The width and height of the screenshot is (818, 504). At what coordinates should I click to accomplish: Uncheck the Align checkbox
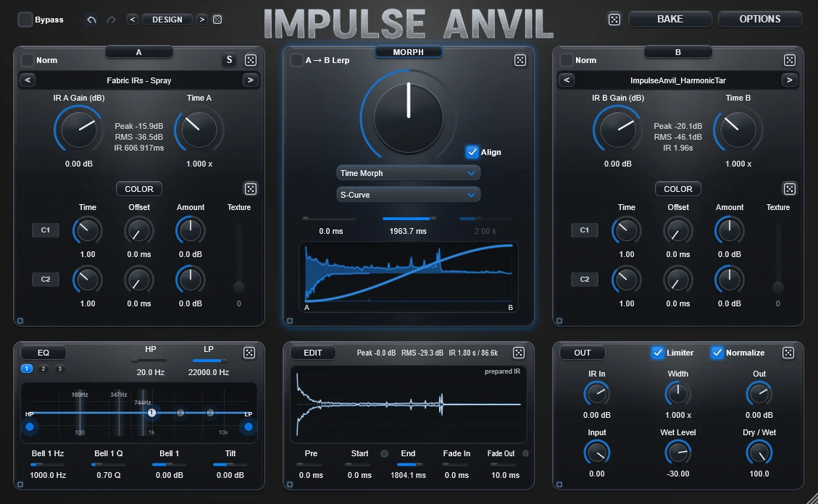pos(472,151)
